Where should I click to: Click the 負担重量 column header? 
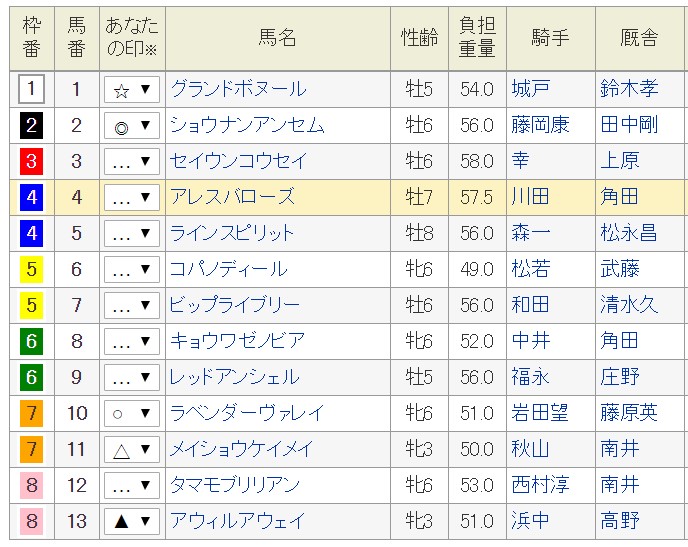coord(476,38)
